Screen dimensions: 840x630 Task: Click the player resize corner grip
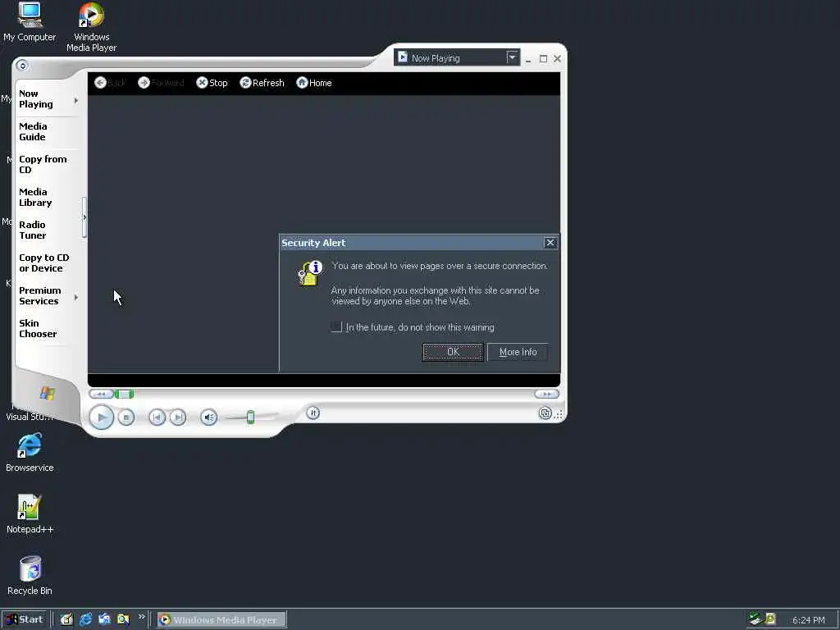click(559, 414)
